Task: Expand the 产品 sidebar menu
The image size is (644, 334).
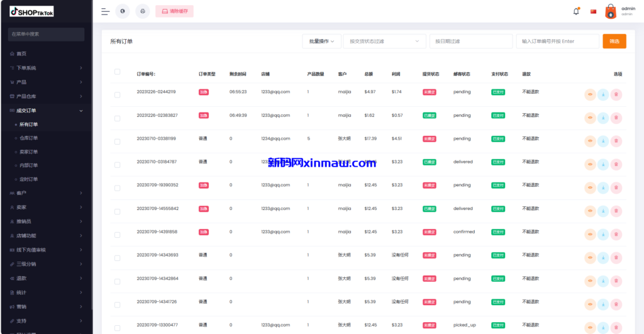Action: click(x=46, y=82)
